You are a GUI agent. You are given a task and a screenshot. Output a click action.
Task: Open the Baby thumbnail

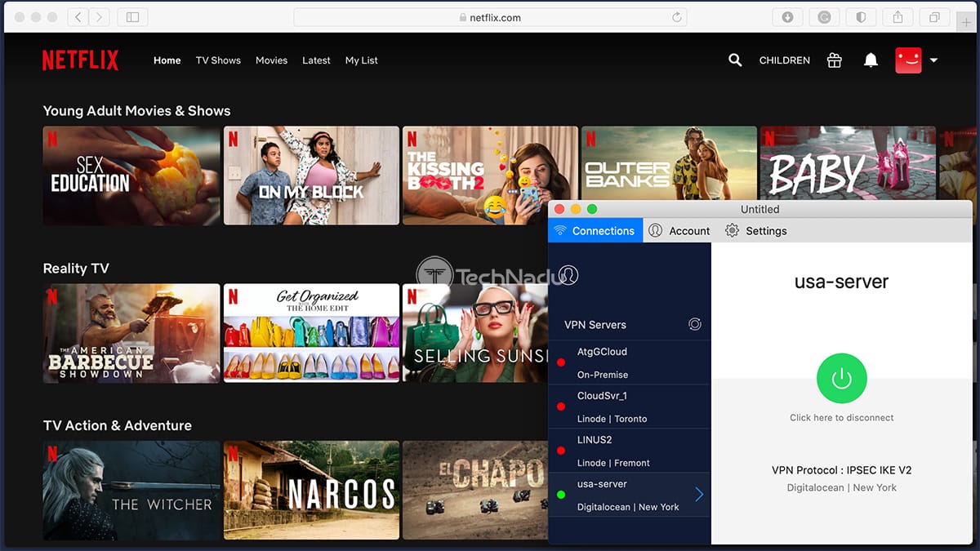coord(848,162)
